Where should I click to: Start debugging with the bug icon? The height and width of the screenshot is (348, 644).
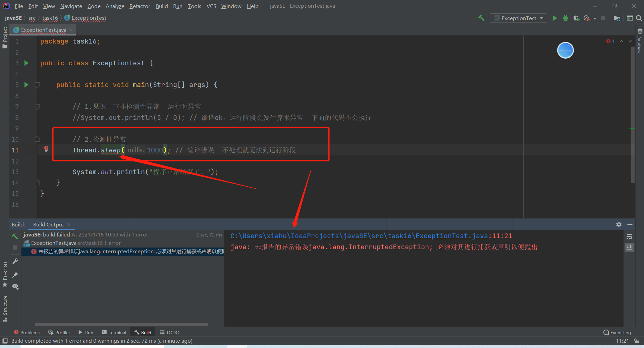(x=566, y=18)
